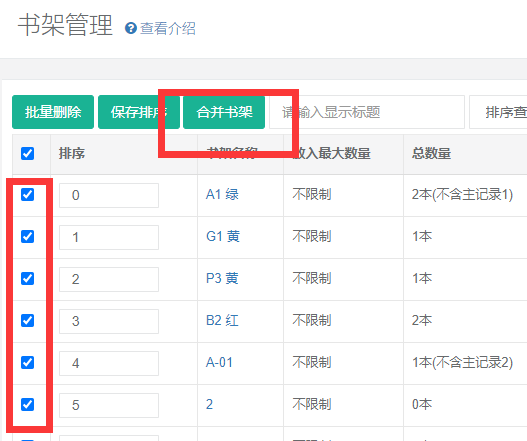Click the 排序查 button beside title input

498,112
